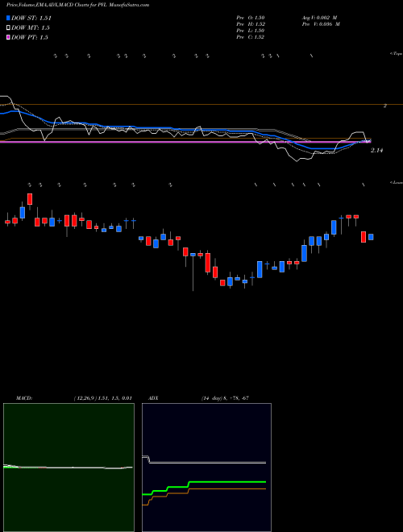Click the ADX panel title

pyautogui.click(x=154, y=398)
